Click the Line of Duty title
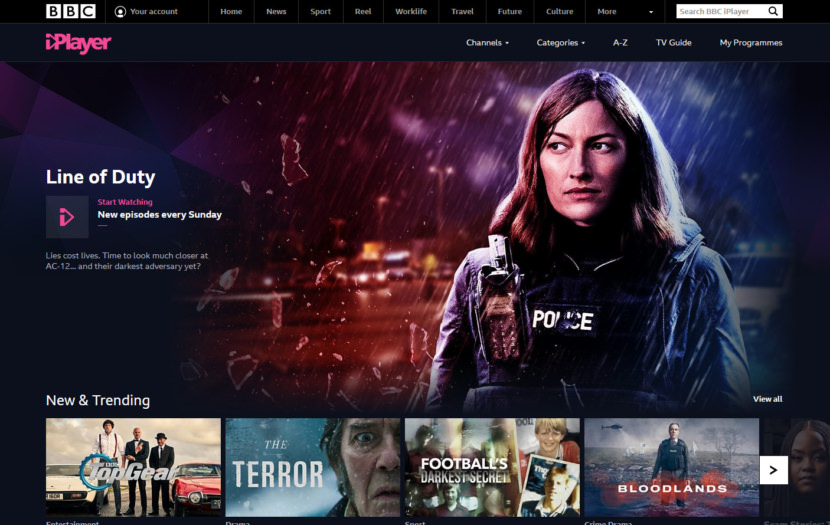 click(x=101, y=177)
